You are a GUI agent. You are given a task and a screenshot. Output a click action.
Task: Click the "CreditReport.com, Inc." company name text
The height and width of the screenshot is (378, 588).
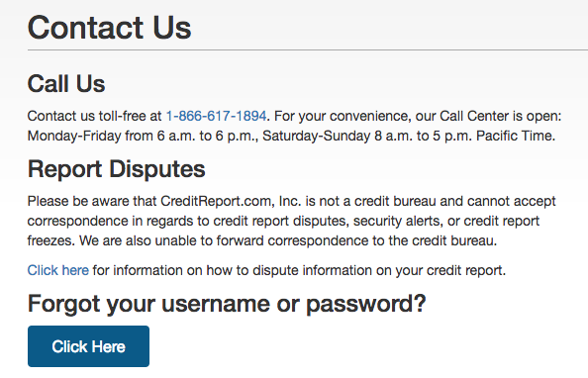pyautogui.click(x=231, y=202)
